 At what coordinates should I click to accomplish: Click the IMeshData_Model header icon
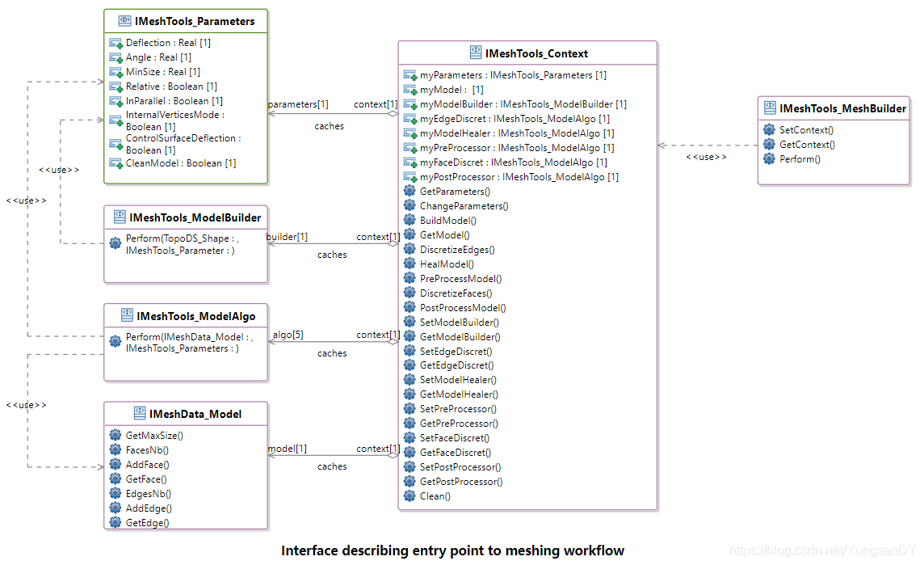pos(140,413)
